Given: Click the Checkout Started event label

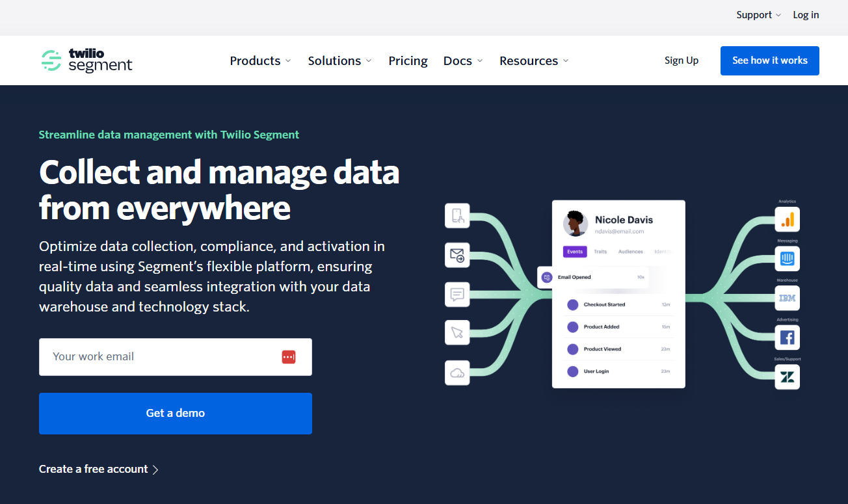Looking at the screenshot, I should click(x=604, y=304).
